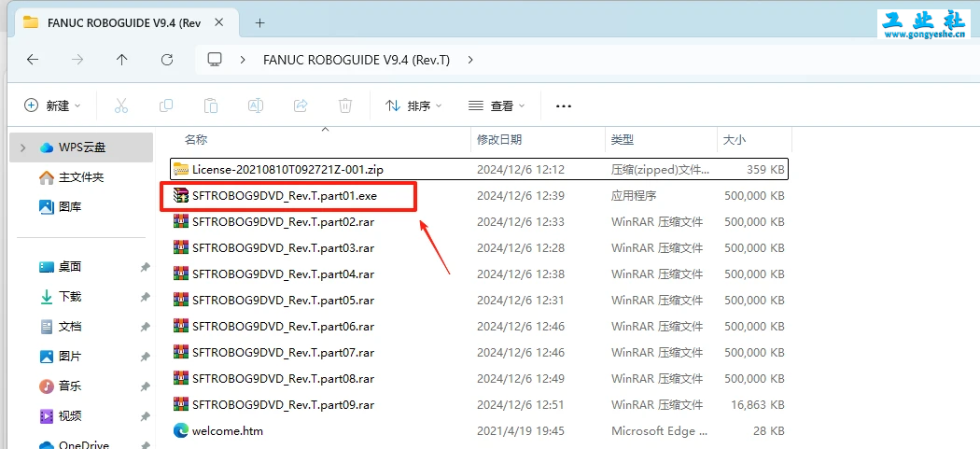The image size is (980, 449).
Task: Click the part02.rar WinRAR icon
Action: pos(181,221)
